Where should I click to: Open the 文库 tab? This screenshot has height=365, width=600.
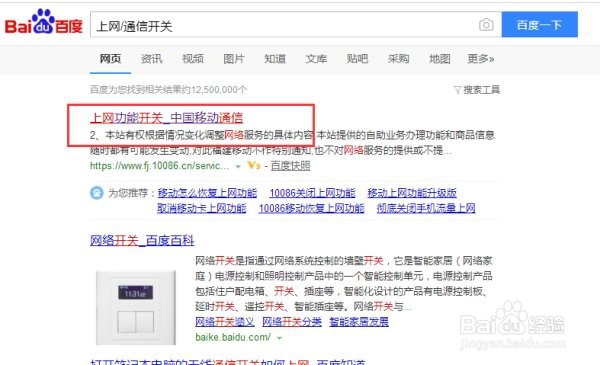(316, 59)
